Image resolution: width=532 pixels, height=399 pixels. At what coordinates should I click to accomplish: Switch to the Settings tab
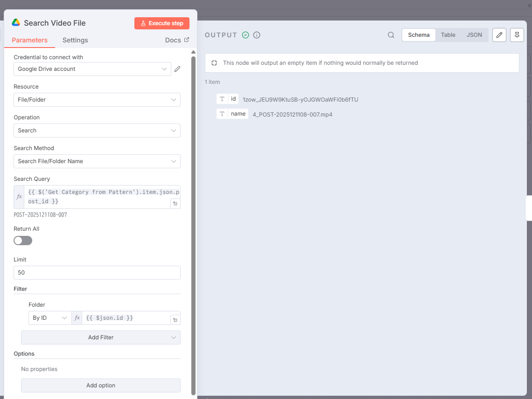(75, 40)
